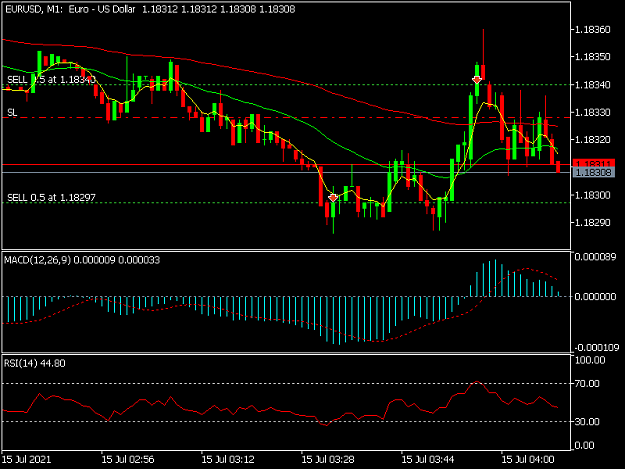Viewport: 625px width, 469px height.
Task: Click the '15 Jul 03:44' time axis label
Action: point(428,459)
